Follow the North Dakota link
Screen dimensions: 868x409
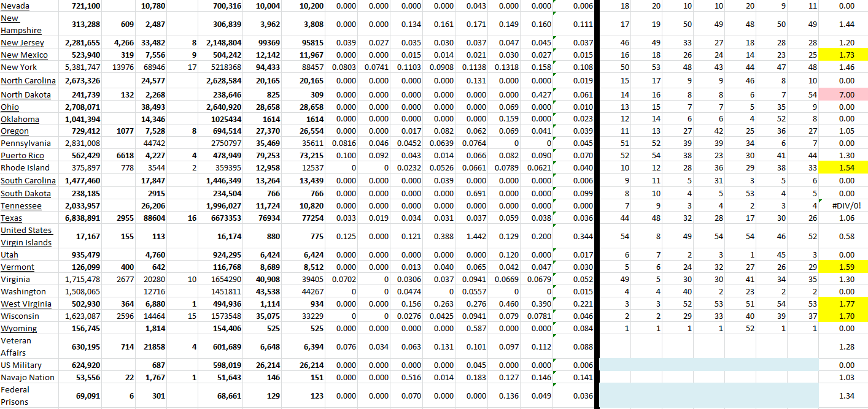pos(26,94)
